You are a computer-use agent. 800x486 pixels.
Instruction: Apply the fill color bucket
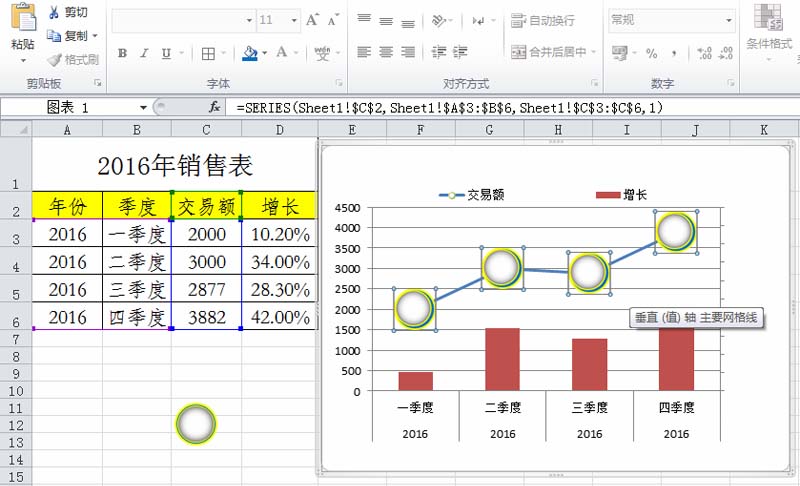[x=250, y=53]
